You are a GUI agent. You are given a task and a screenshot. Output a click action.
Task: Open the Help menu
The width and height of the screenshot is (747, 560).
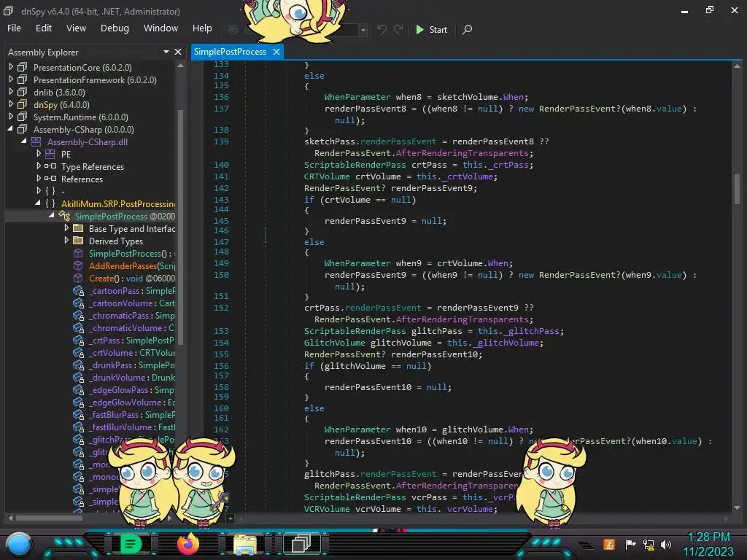click(202, 28)
